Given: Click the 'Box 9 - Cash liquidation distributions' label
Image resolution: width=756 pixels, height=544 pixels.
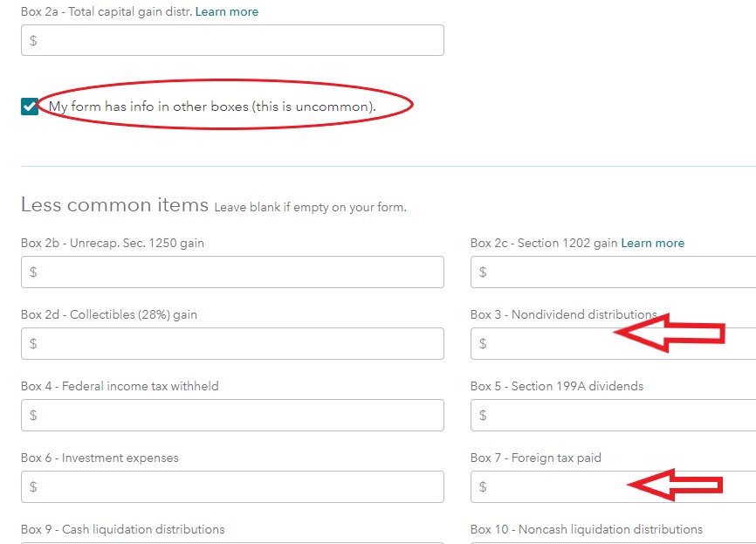Looking at the screenshot, I should click(x=122, y=529).
